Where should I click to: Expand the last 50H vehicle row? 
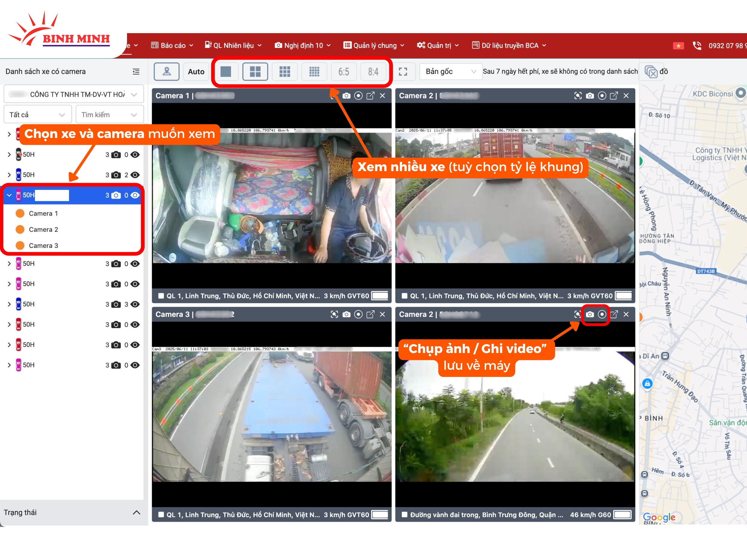click(9, 365)
